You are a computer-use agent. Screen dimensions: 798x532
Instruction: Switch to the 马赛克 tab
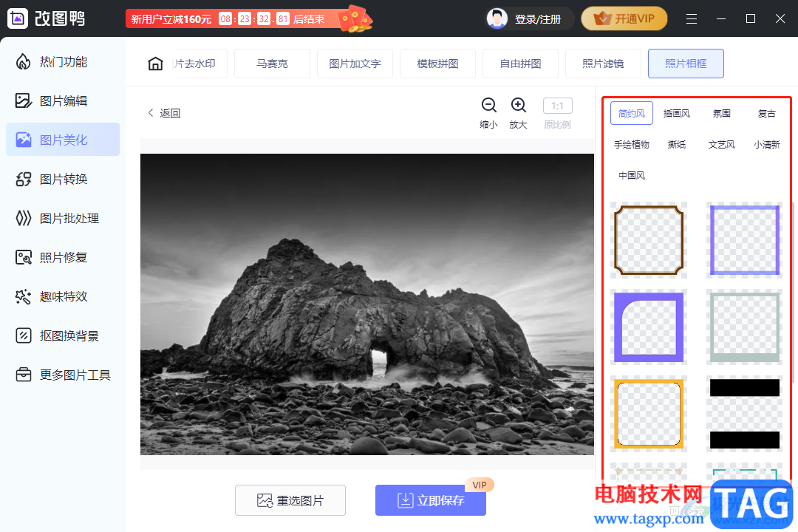272,64
